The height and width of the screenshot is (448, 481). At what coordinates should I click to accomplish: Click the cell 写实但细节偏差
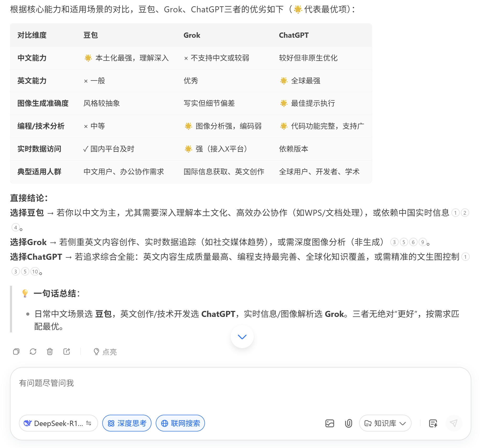pyautogui.click(x=209, y=103)
